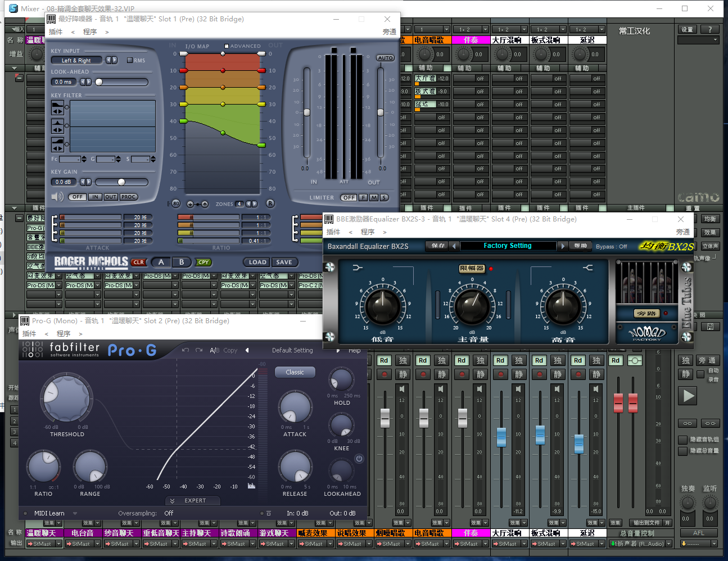Open the Factory Setting preset field in BX2S
The width and height of the screenshot is (728, 561).
[x=508, y=246]
